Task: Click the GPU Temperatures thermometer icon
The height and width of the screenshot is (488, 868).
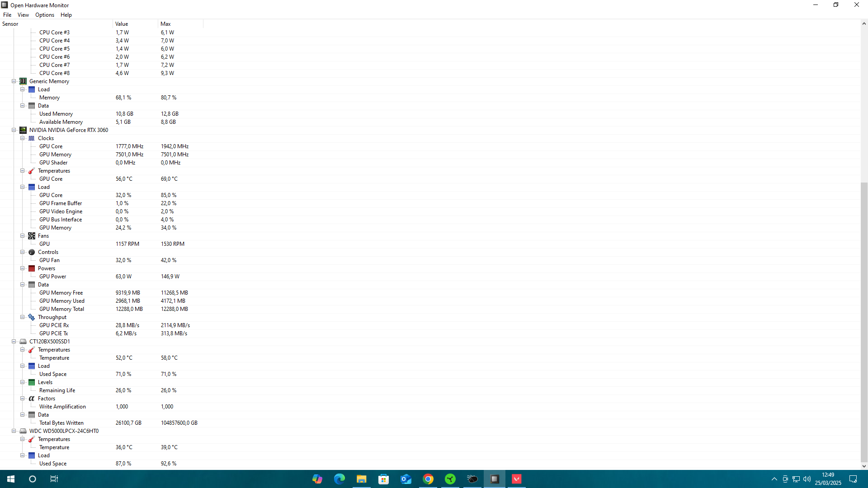Action: tap(32, 171)
